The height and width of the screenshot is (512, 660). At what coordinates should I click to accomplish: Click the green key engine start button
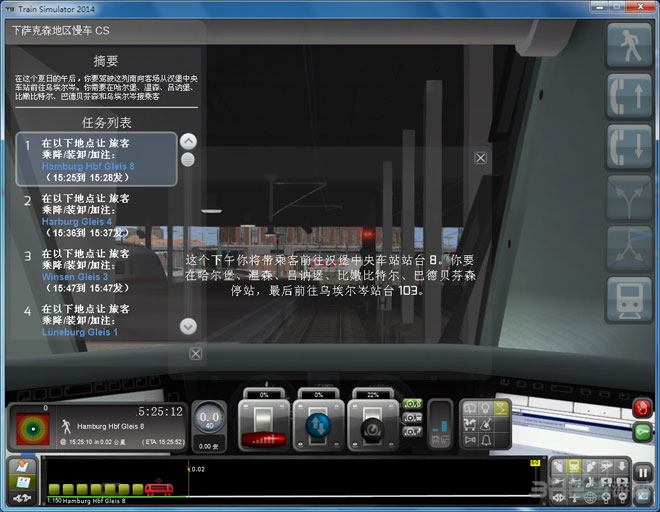[642, 432]
